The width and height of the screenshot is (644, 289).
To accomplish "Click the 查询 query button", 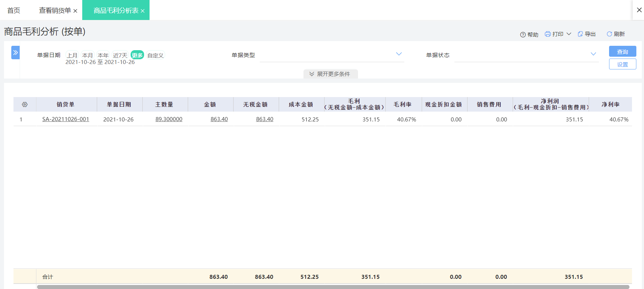I will point(623,51).
